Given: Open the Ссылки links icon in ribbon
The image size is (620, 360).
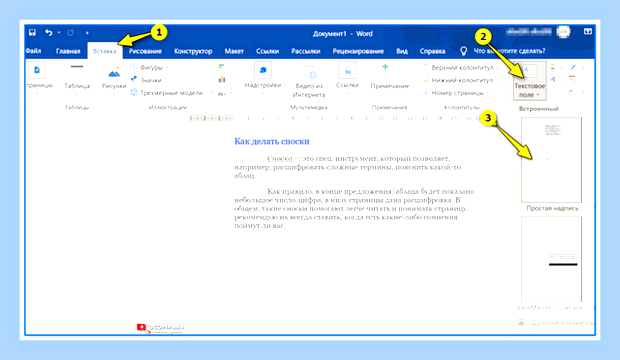Looking at the screenshot, I should (x=347, y=71).
